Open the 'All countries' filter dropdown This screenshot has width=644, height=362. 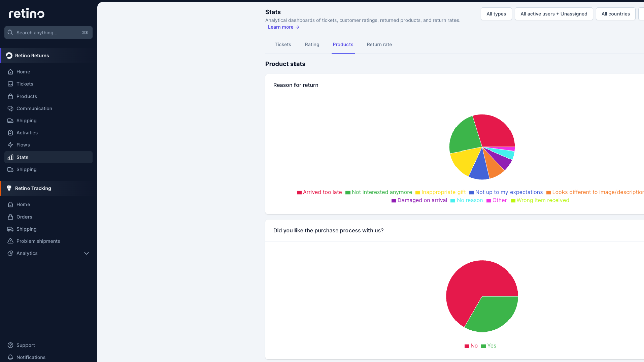(x=615, y=14)
